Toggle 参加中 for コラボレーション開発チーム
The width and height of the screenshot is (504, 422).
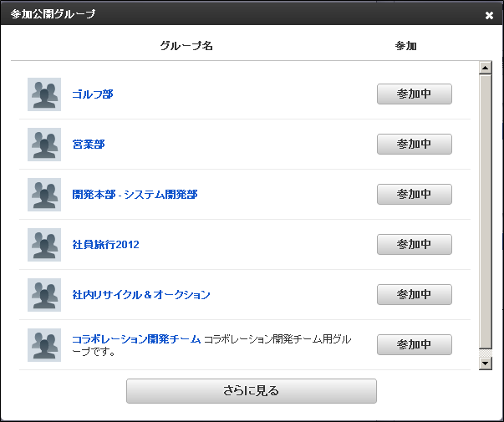pos(415,344)
